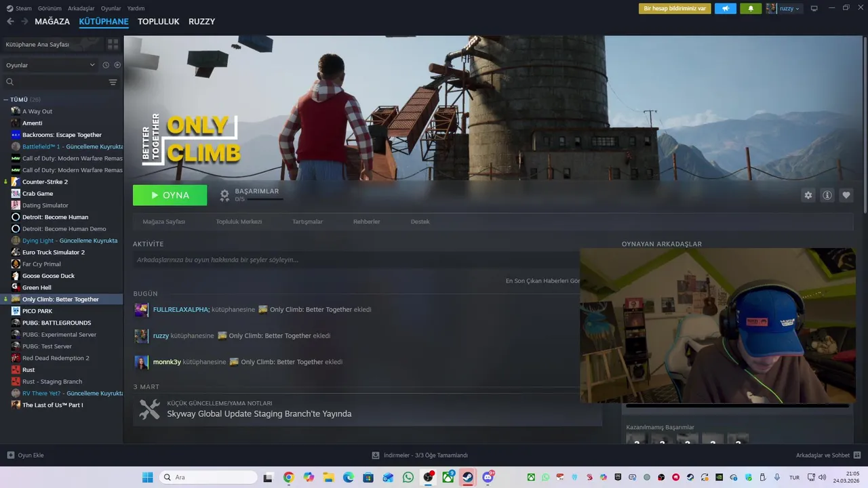Viewport: 868px width, 488px height.
Task: Expand the Oyunlar library filter dropdown
Action: coord(51,65)
